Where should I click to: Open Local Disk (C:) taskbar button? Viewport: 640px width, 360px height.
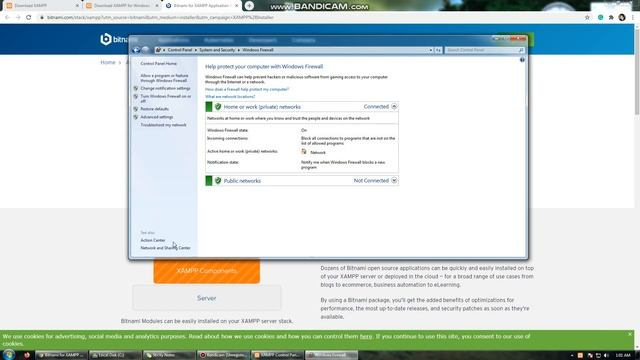tap(115, 355)
